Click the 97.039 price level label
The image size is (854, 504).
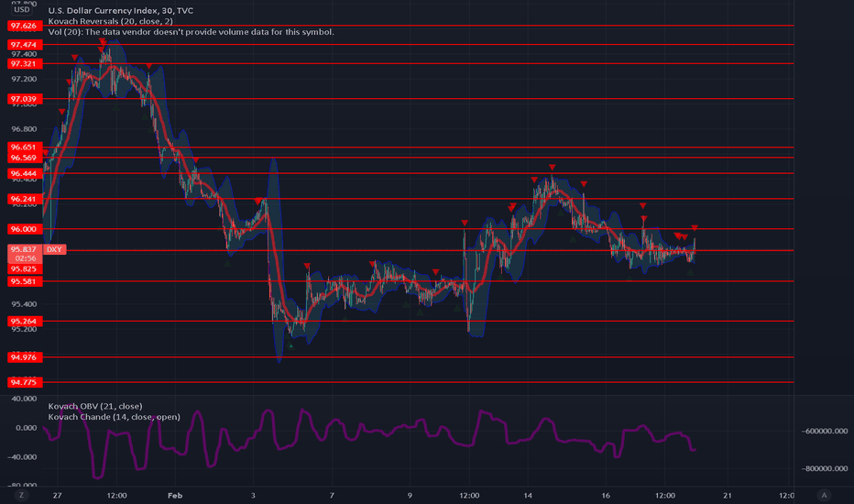[25, 99]
